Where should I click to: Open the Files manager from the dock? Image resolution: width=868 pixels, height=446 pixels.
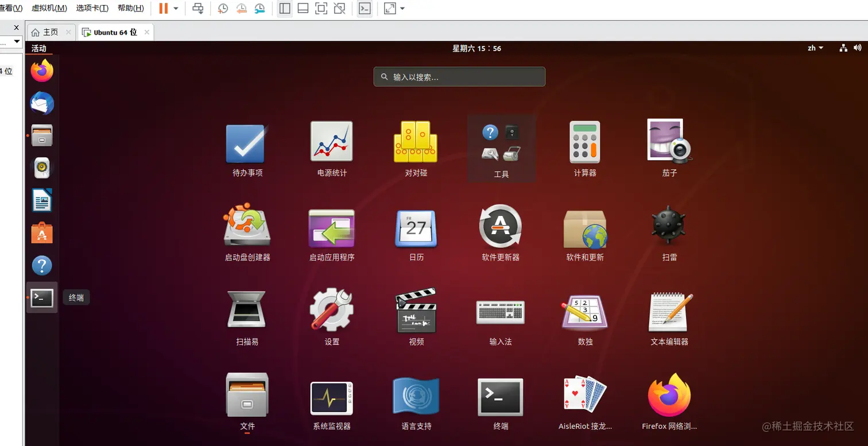point(42,136)
